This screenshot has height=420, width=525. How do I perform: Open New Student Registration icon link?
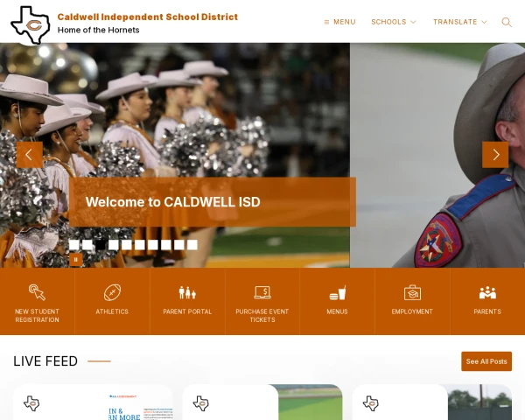[x=37, y=292]
